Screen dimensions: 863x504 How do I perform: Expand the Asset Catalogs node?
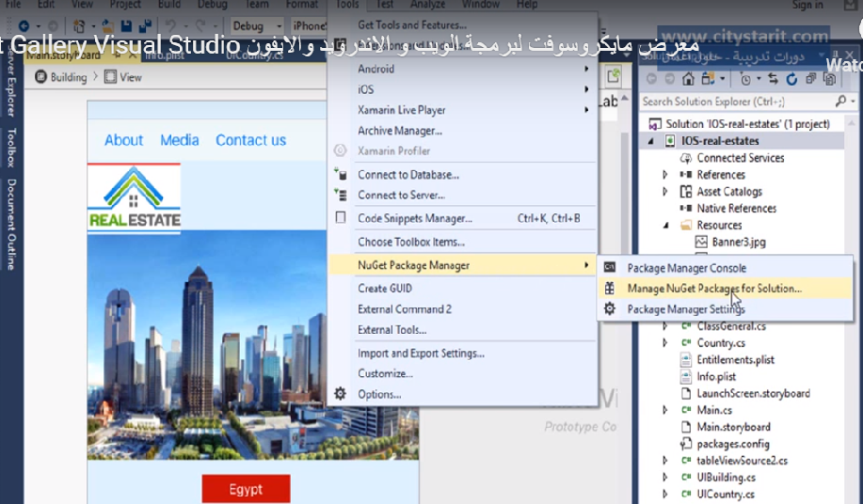click(x=664, y=192)
